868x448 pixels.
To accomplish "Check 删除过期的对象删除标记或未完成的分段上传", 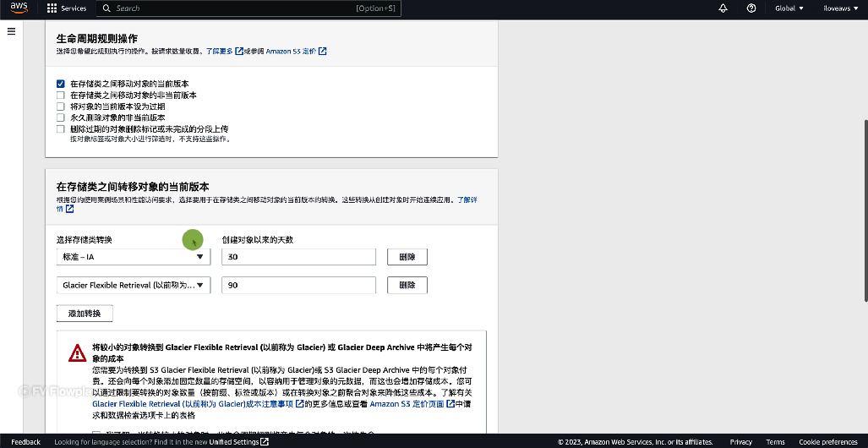I will click(60, 129).
